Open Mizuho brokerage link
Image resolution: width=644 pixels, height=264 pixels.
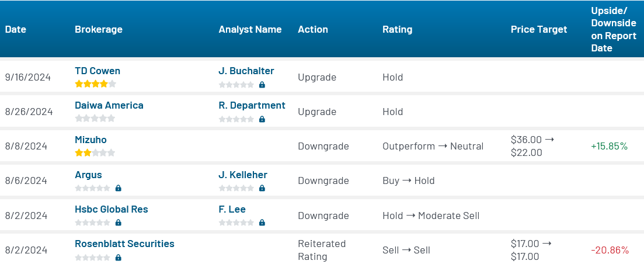pyautogui.click(x=90, y=140)
